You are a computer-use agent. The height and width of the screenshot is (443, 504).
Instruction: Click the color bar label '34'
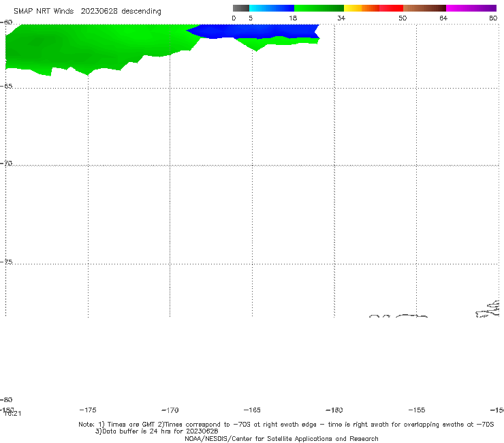point(341,18)
